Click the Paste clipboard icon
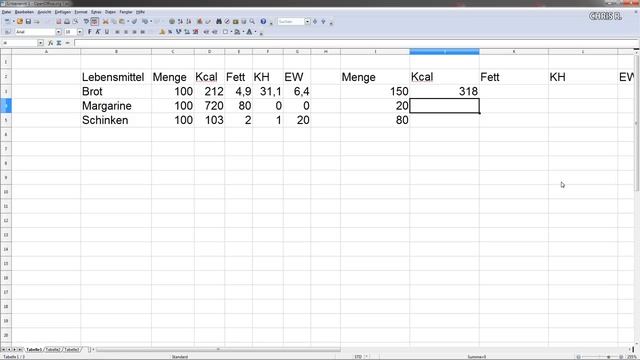 click(x=122, y=21)
